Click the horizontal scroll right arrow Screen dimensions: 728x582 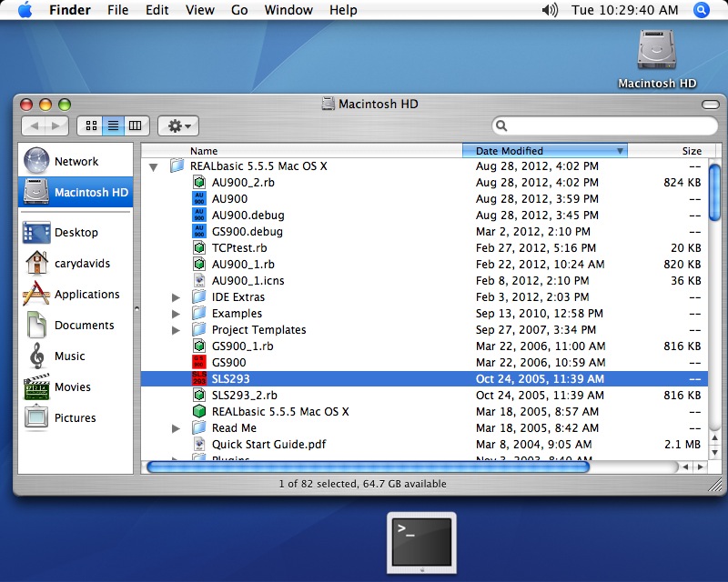700,467
